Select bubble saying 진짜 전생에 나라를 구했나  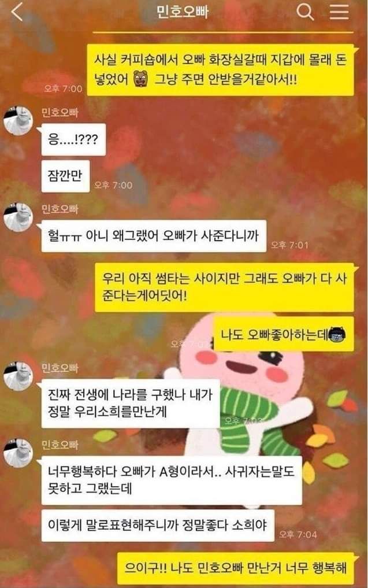pyautogui.click(x=131, y=403)
